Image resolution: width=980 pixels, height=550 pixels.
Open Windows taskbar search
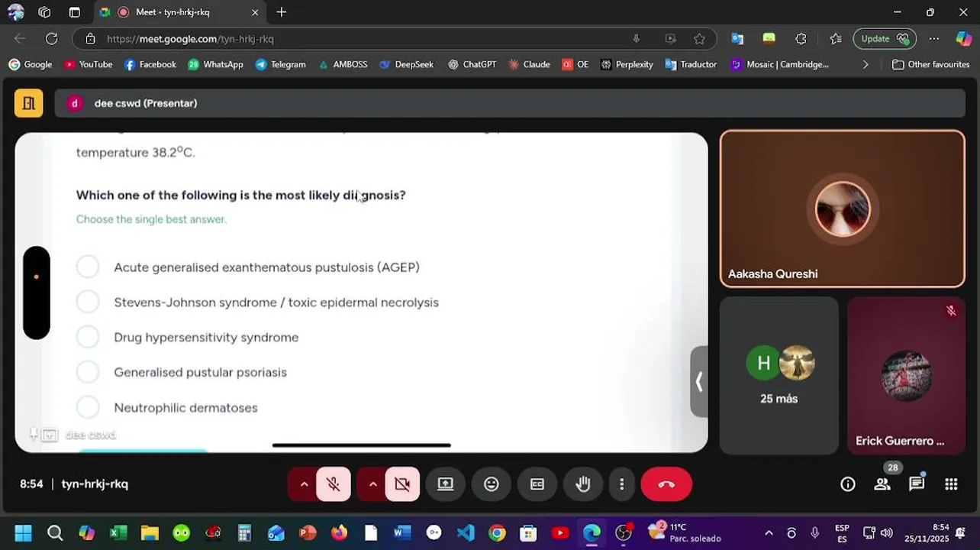[x=55, y=532]
